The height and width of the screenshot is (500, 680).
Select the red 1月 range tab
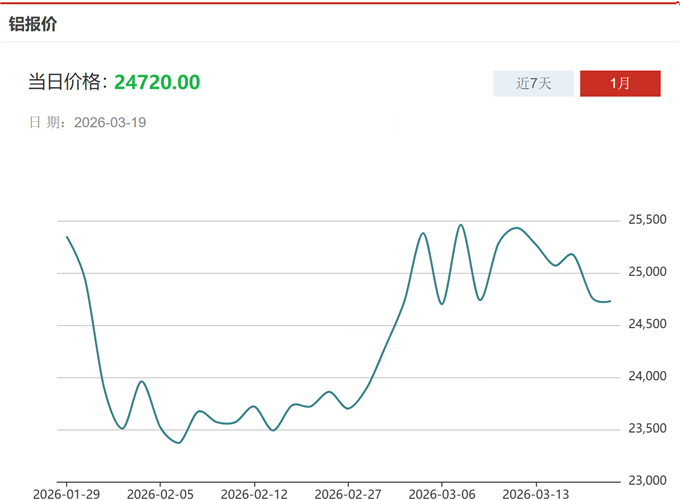click(620, 83)
